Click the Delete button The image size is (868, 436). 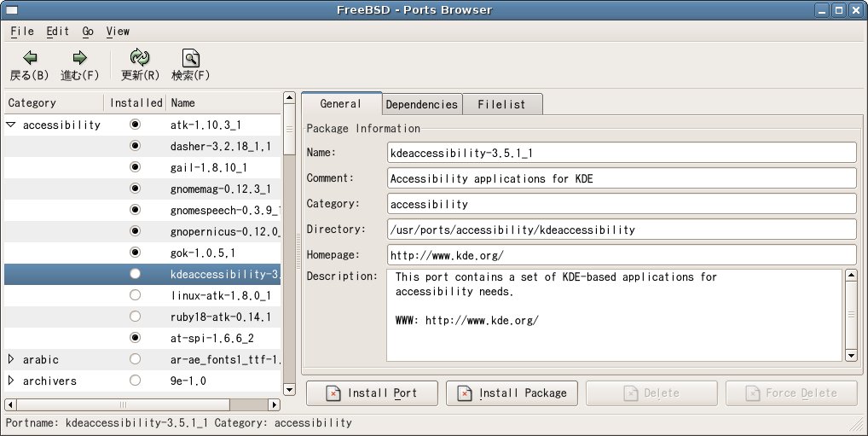[652, 392]
